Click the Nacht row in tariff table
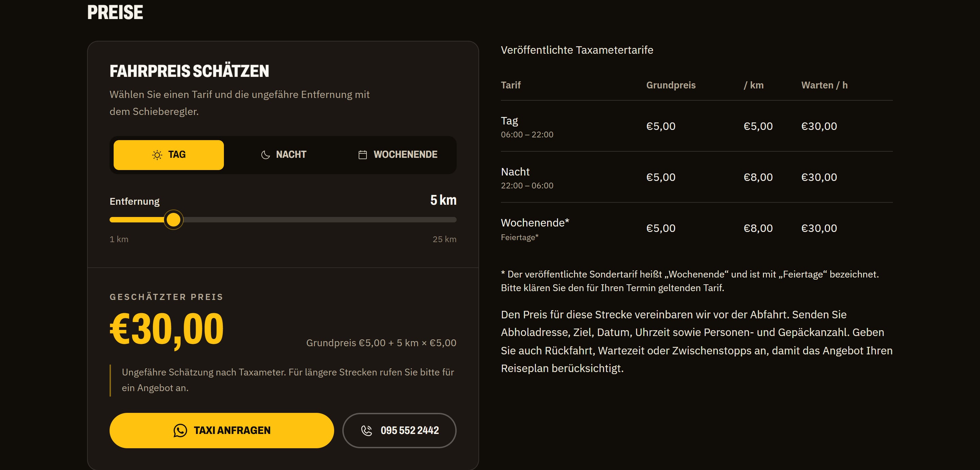The width and height of the screenshot is (980, 470). (697, 177)
